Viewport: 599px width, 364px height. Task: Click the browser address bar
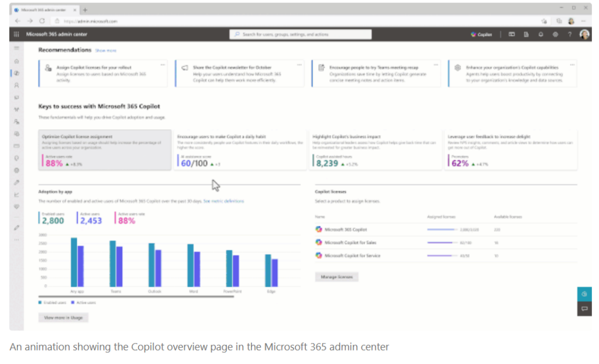coord(294,22)
